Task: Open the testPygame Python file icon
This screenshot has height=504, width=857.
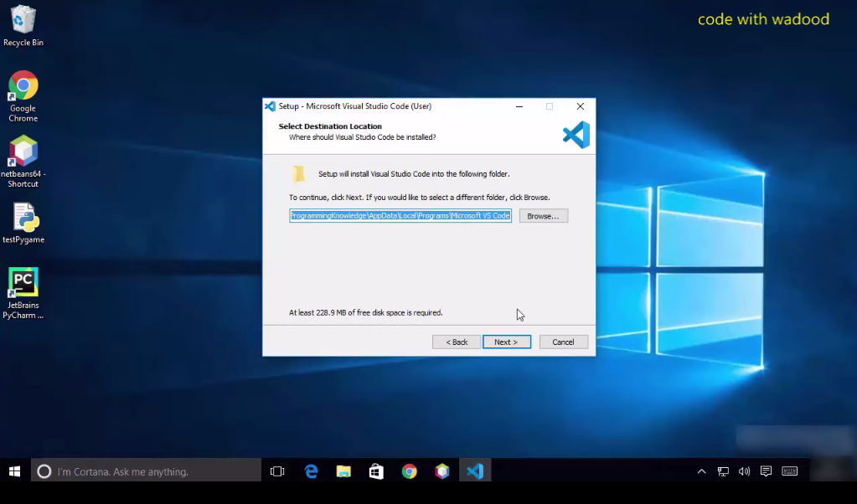Action: pos(23,223)
